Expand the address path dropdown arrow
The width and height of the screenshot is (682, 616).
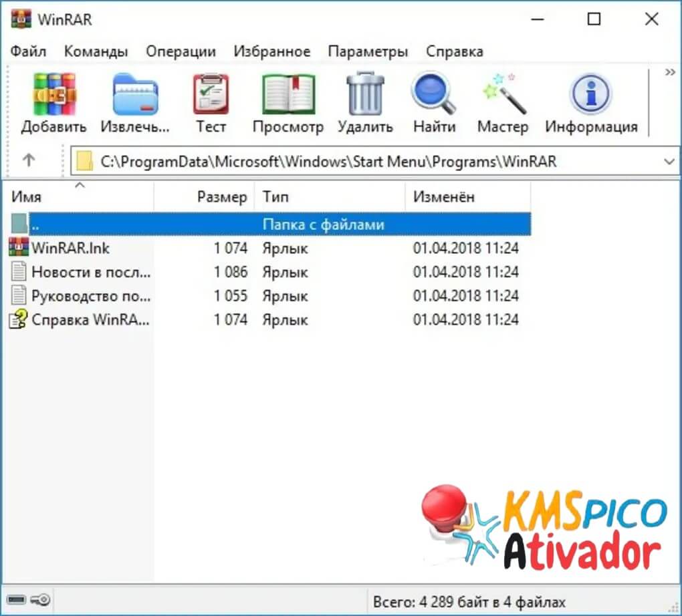[x=669, y=161]
